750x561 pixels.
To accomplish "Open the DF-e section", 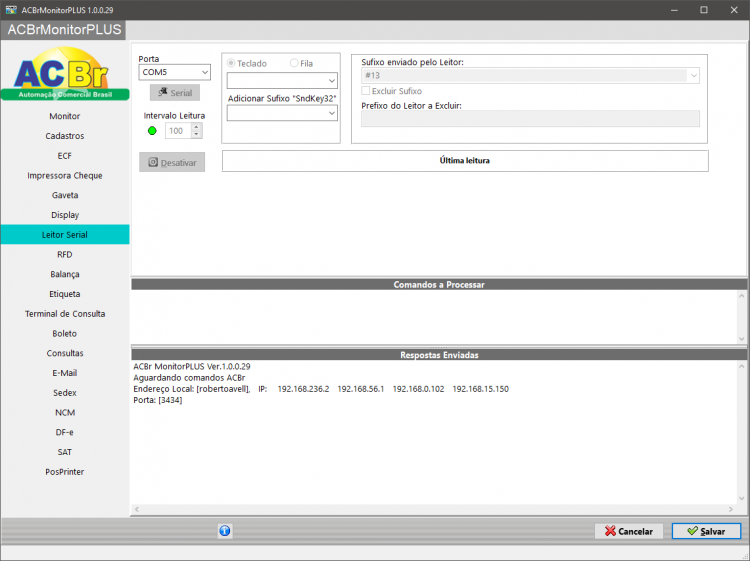I will [x=65, y=432].
